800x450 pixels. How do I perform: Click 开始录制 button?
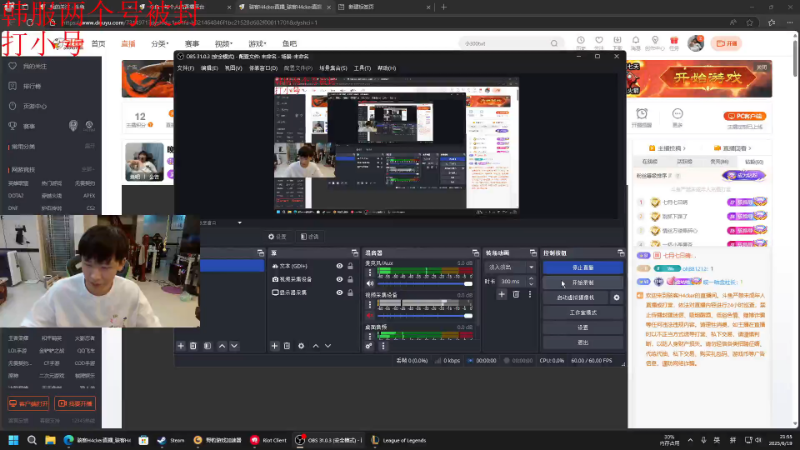click(x=583, y=283)
